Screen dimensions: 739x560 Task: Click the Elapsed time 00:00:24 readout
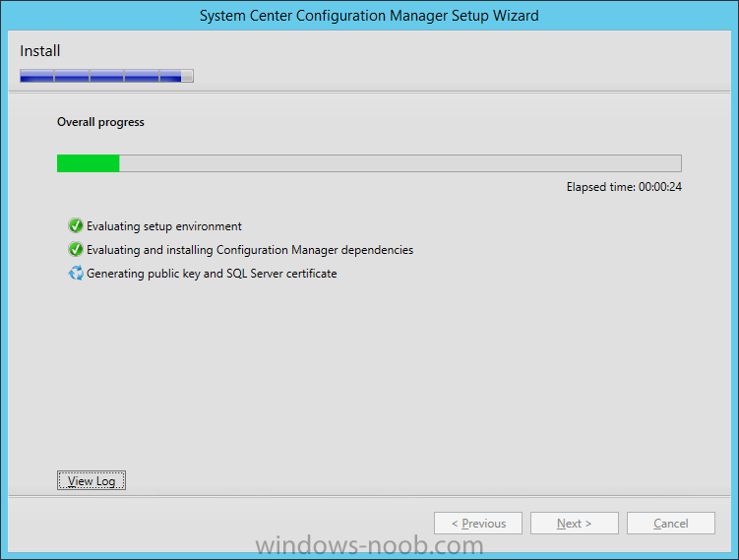[x=624, y=187]
